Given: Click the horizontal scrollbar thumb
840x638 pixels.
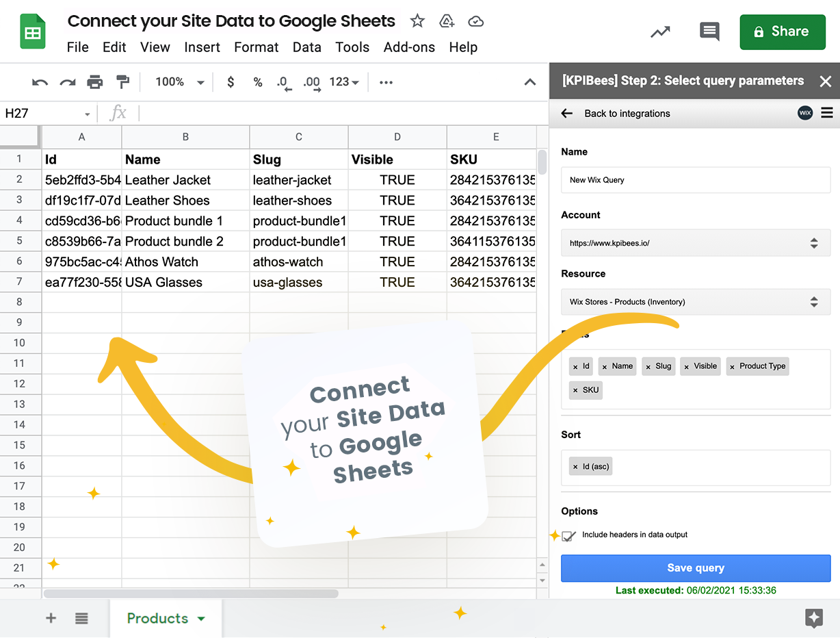Looking at the screenshot, I should pos(191,594).
